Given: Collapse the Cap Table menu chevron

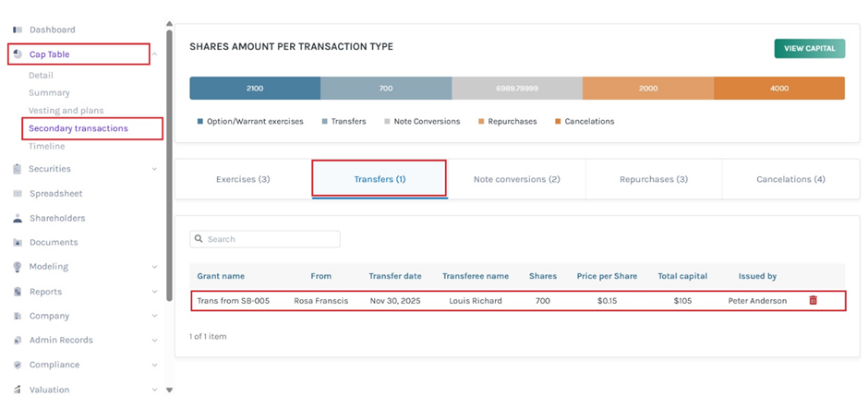Looking at the screenshot, I should [154, 54].
